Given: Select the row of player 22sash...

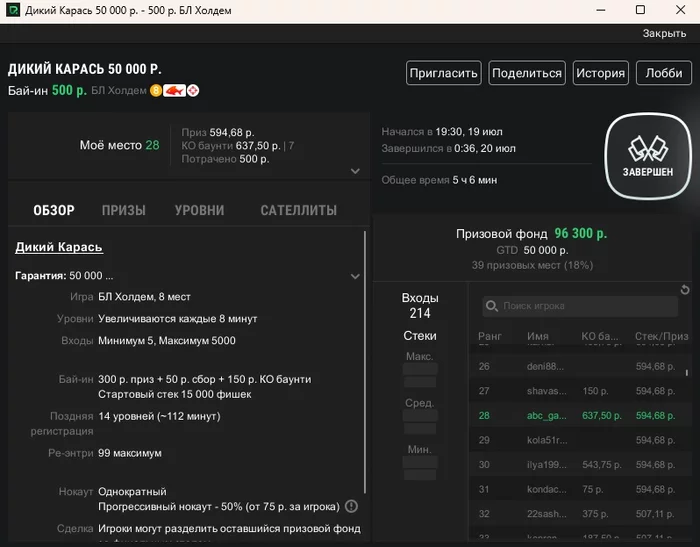Looking at the screenshot, I should click(x=578, y=514).
